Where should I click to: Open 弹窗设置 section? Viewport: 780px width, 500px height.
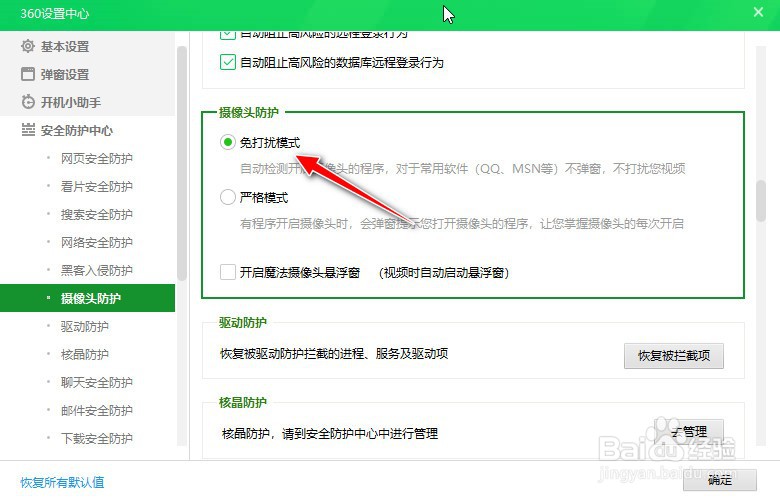(x=65, y=74)
